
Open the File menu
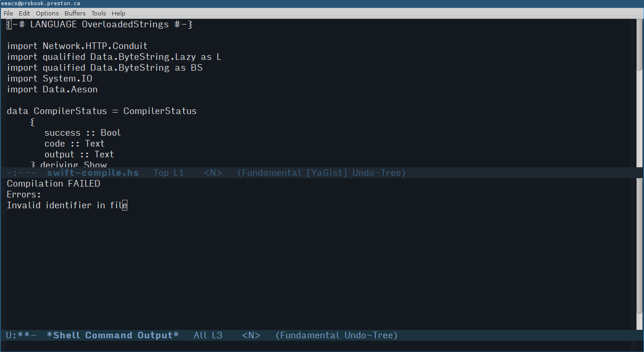coord(8,13)
